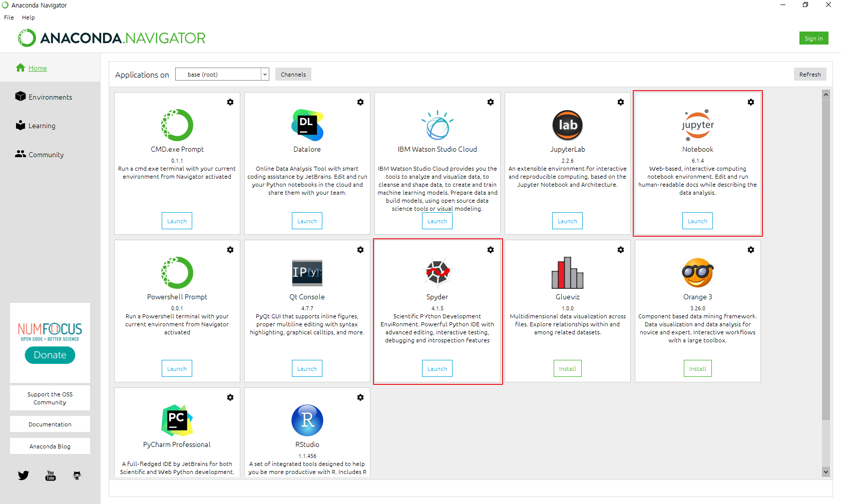Launch Qt Console
841x504 pixels.
tap(307, 368)
